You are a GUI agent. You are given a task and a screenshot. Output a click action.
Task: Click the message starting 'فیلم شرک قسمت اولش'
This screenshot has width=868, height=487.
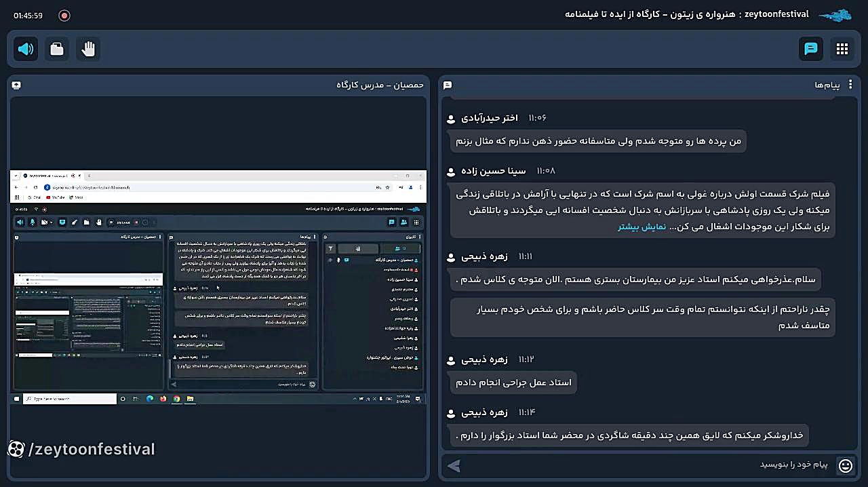(x=643, y=210)
